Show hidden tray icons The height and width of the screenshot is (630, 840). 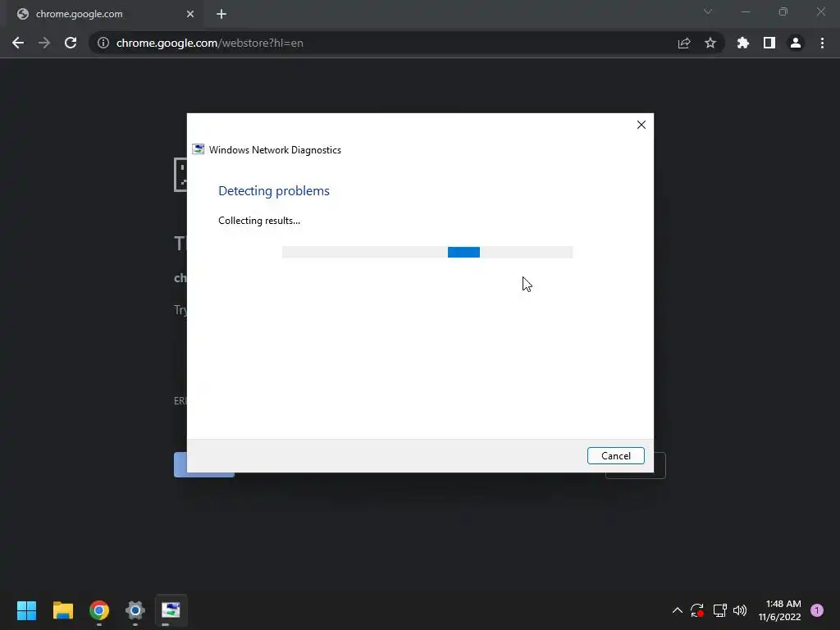coord(677,610)
